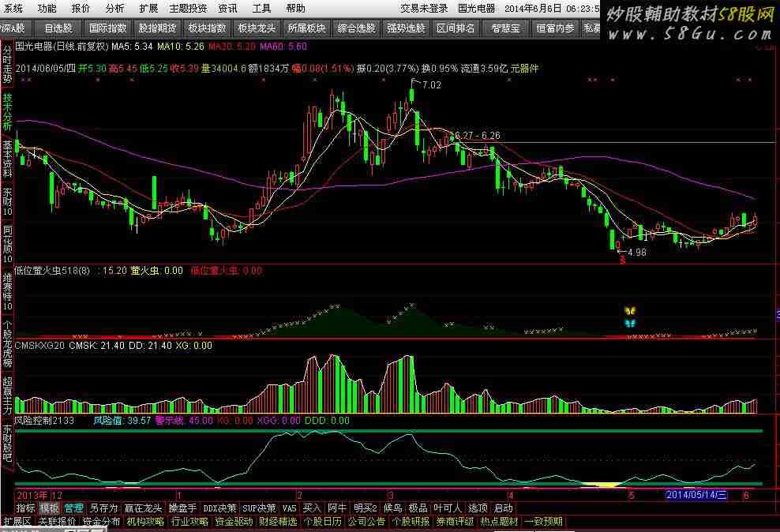Viewport: 780px width, 532px height.
Task: Open the 公司公告 bottom tab
Action: 366,521
